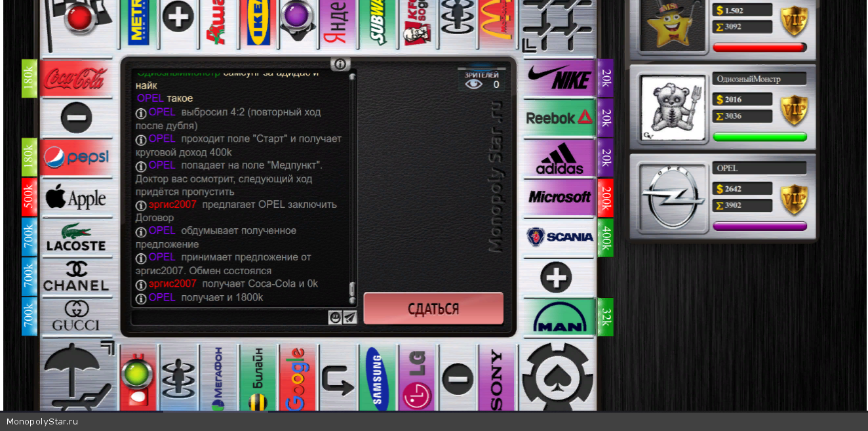This screenshot has height=431, width=868.
Task: Select the green player token on the board
Action: [x=137, y=375]
